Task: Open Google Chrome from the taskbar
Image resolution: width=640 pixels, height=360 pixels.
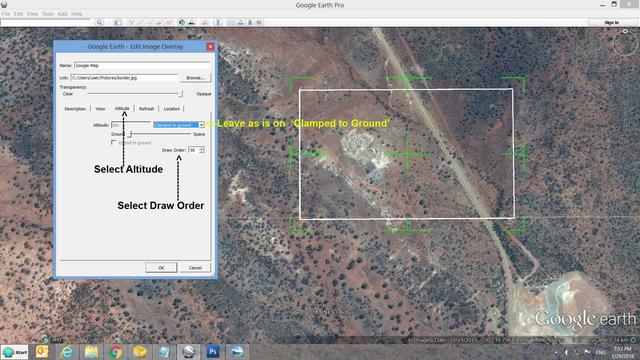Action: pyautogui.click(x=116, y=351)
